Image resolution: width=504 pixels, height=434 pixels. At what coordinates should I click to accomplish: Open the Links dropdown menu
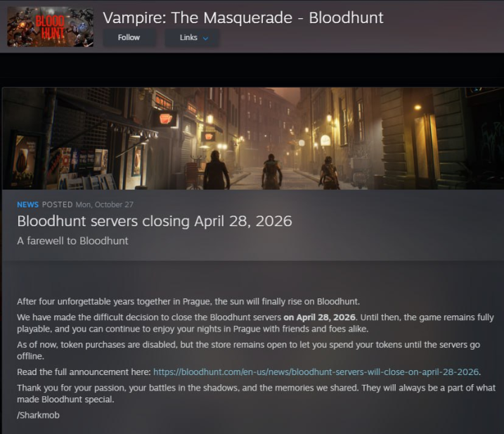click(192, 38)
